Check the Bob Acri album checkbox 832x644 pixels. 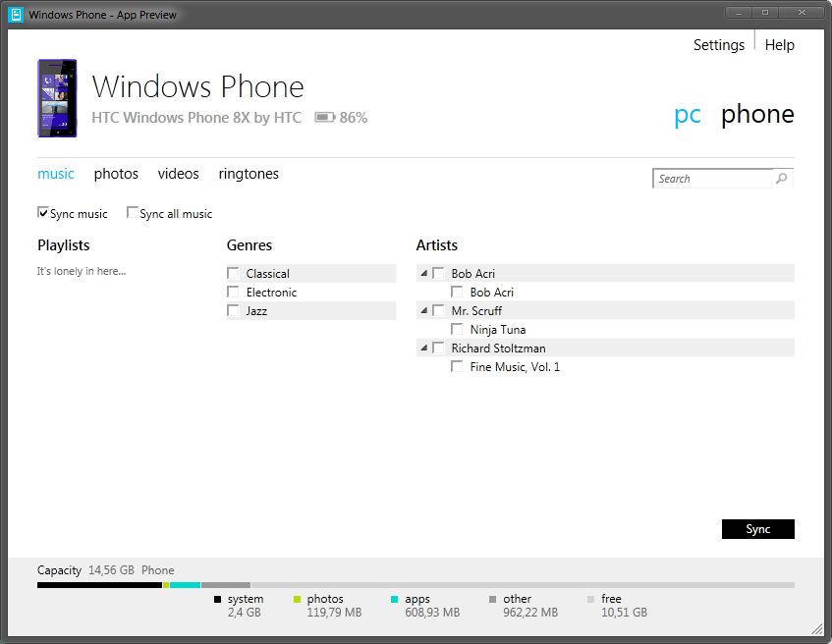(x=457, y=292)
